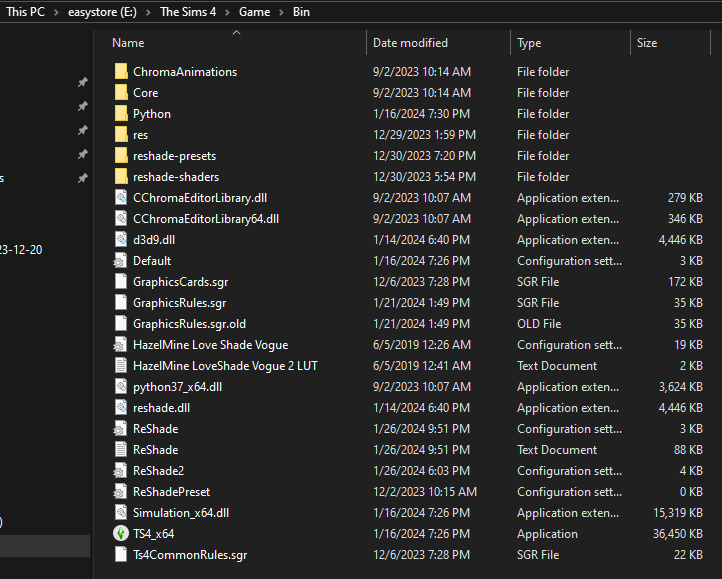
Task: Go to Game folder breadcrumb
Action: click(254, 12)
